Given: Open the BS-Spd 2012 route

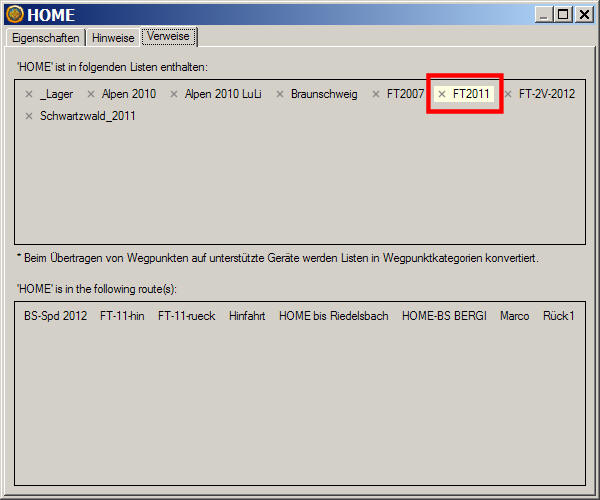Looking at the screenshot, I should tap(55, 316).
